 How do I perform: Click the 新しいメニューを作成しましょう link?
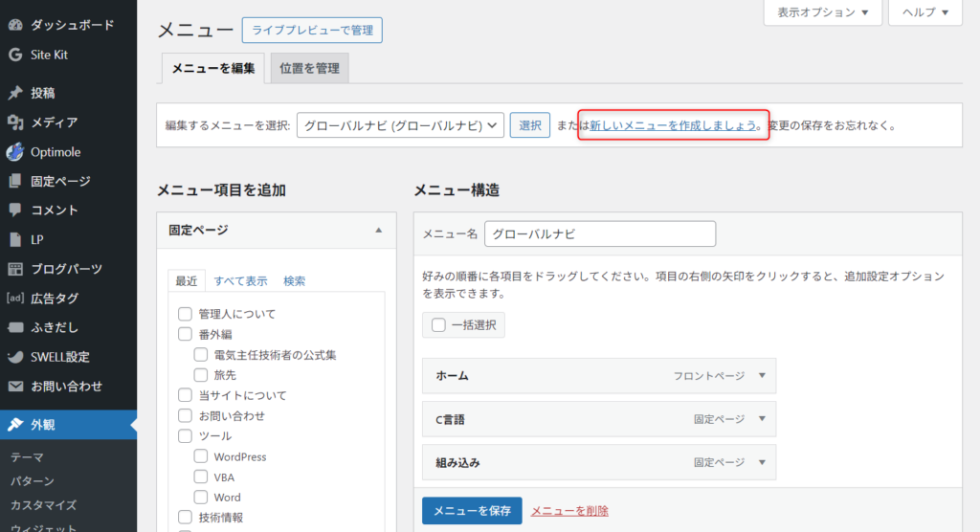673,125
